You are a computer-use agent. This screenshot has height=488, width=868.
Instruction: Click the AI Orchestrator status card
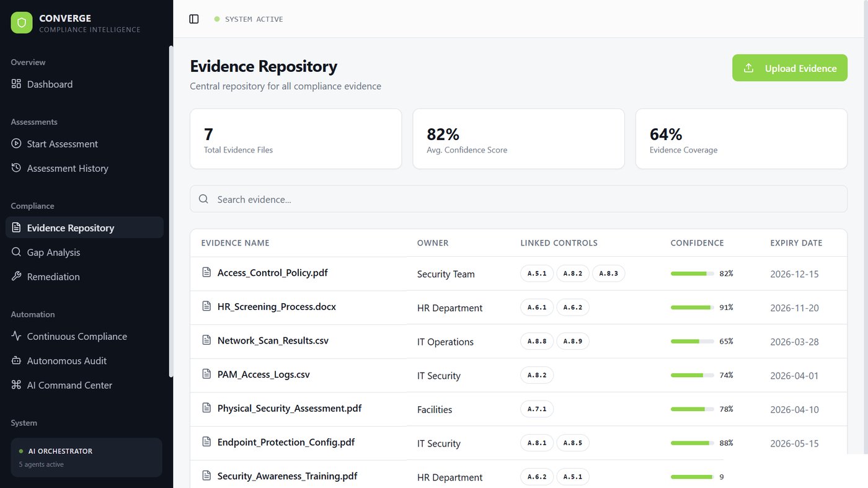click(86, 458)
